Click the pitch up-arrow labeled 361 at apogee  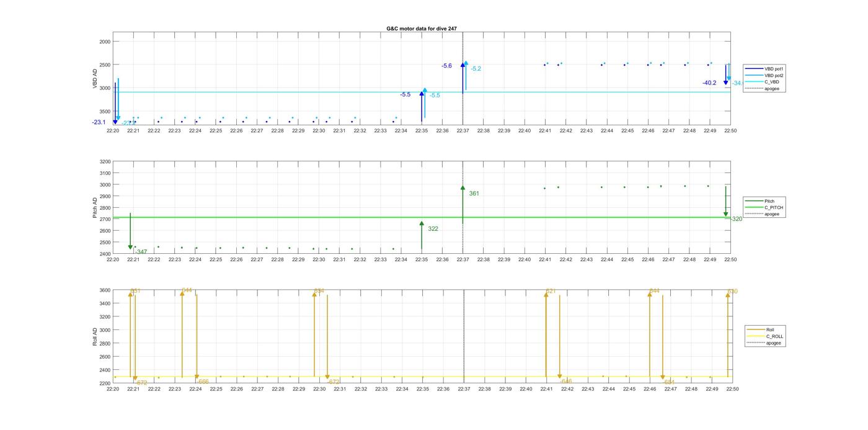click(x=463, y=205)
